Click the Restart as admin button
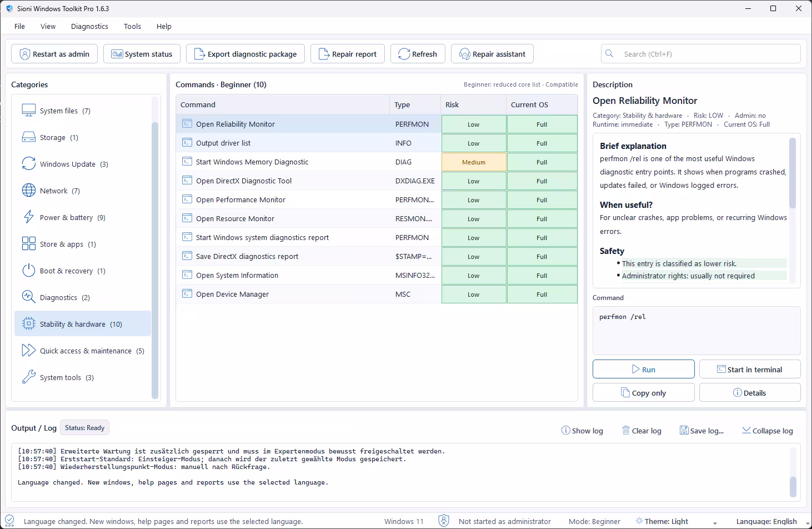 [x=54, y=54]
